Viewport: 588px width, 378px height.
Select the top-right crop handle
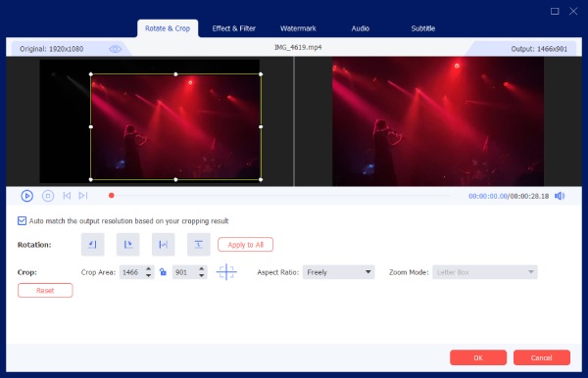point(261,74)
